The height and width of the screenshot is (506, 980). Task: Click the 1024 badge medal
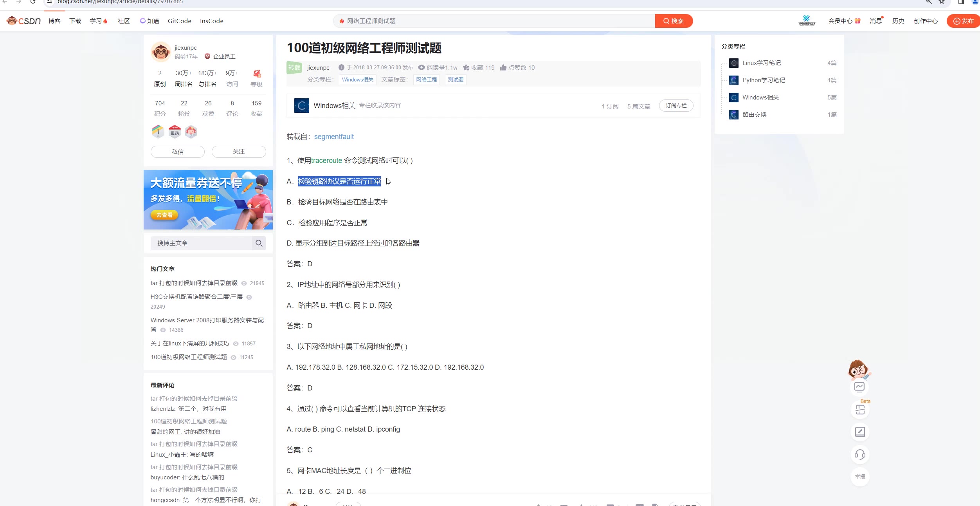[x=175, y=132]
